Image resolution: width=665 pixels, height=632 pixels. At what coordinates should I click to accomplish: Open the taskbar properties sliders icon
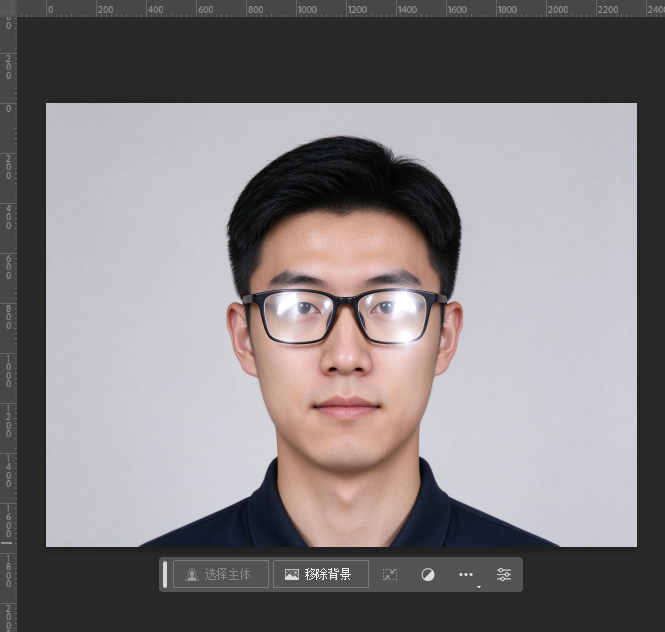point(504,574)
